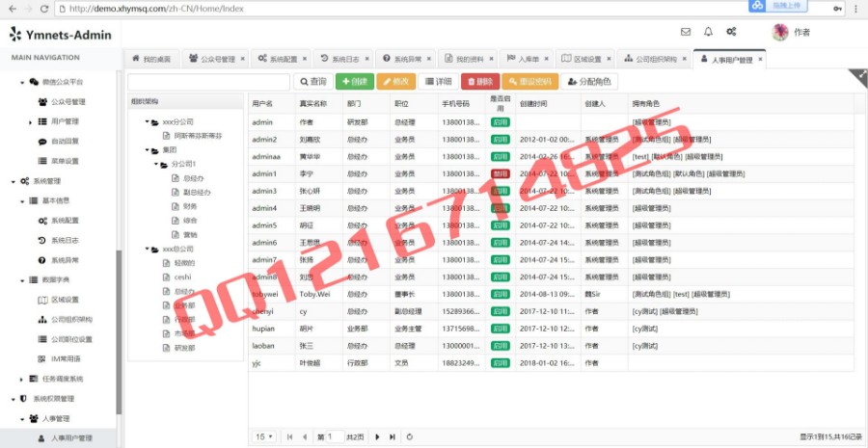
Task: Refresh the grid with the reload icon
Action: (x=409, y=437)
